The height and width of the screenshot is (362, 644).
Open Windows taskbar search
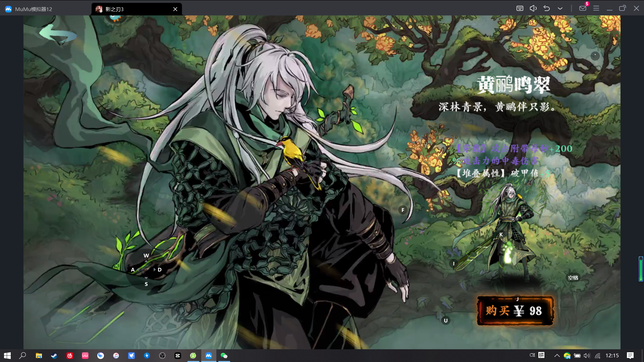pos(23,356)
